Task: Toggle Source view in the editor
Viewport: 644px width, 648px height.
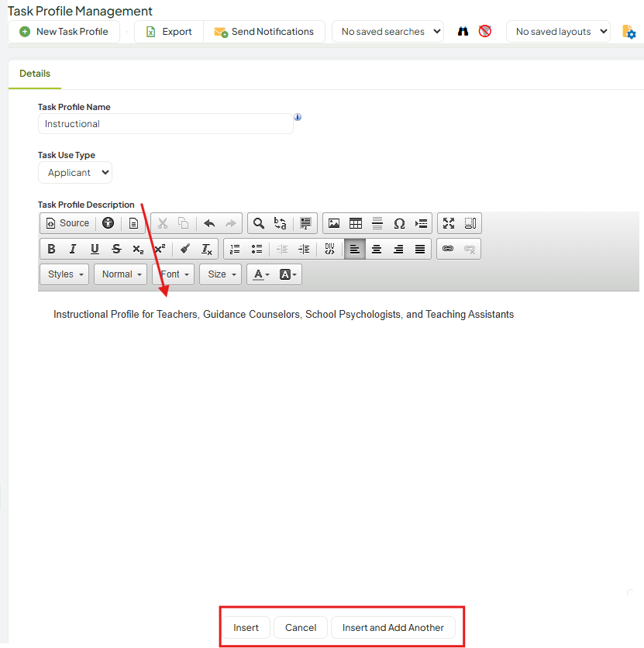Action: (67, 223)
